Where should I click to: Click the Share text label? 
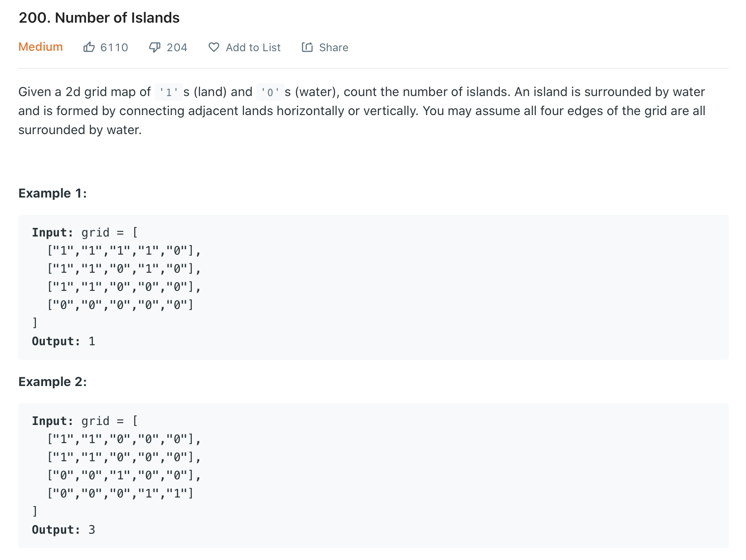[x=334, y=48]
